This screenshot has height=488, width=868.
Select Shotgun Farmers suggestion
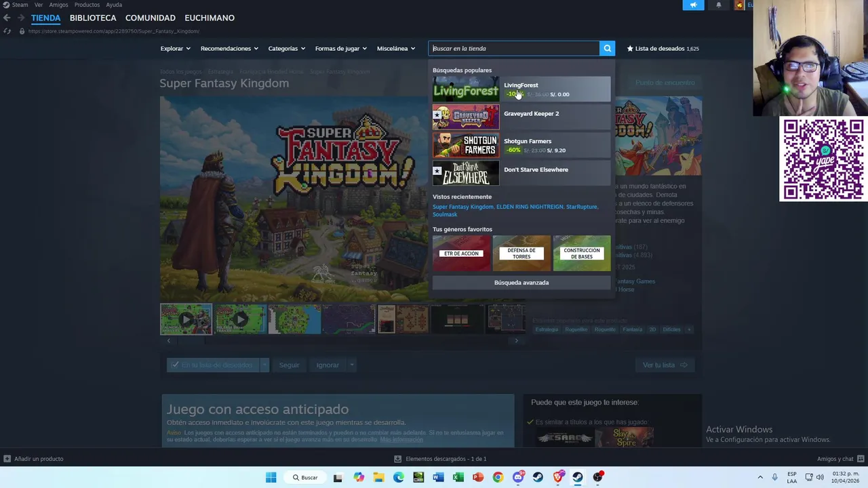pyautogui.click(x=521, y=145)
